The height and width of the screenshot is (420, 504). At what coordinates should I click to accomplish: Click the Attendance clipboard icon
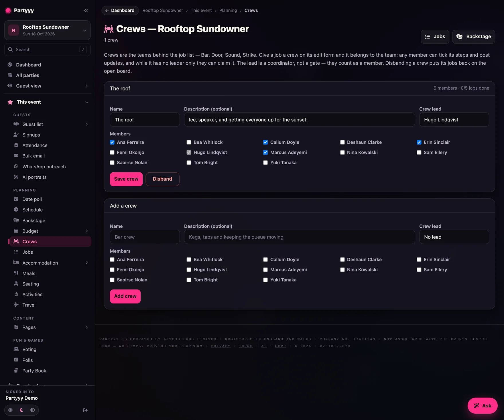pos(16,145)
